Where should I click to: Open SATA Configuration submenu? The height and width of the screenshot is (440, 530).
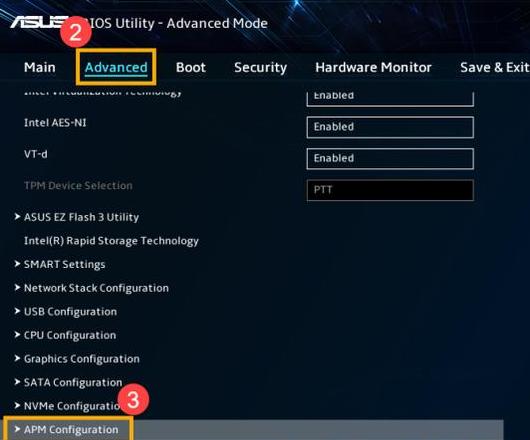click(x=73, y=383)
